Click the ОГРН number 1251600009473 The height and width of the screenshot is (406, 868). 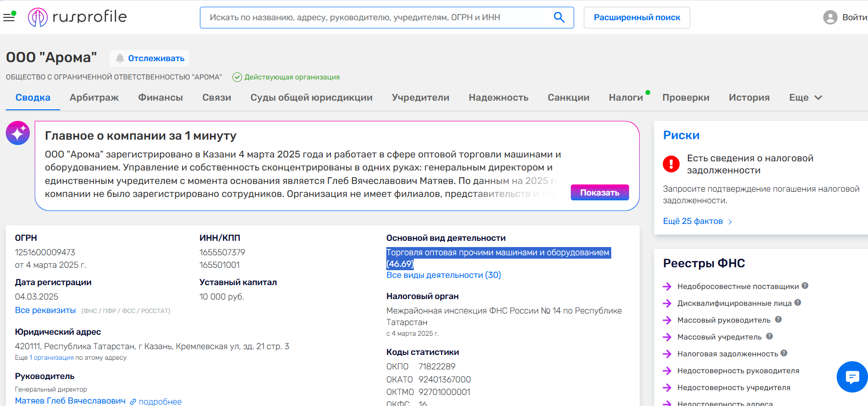45,252
